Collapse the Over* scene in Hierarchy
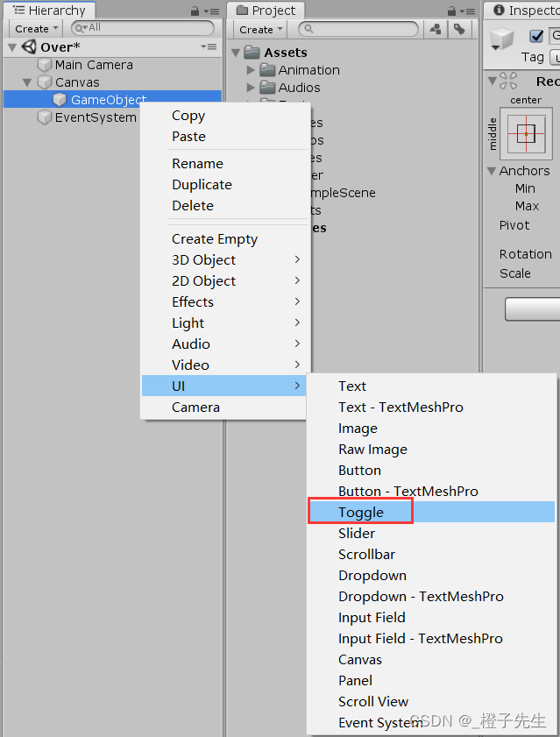560x737 pixels. (12, 47)
